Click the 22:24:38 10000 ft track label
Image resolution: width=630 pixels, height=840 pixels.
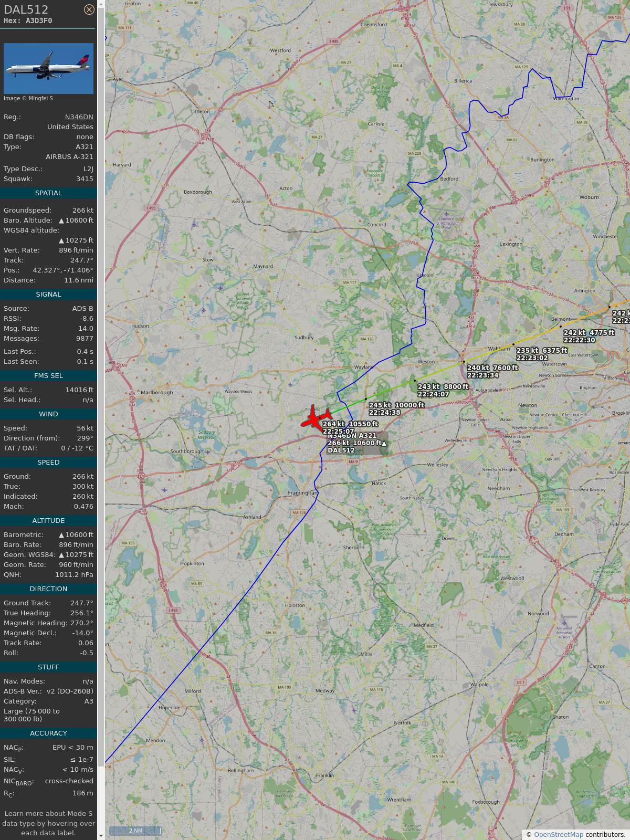click(396, 408)
